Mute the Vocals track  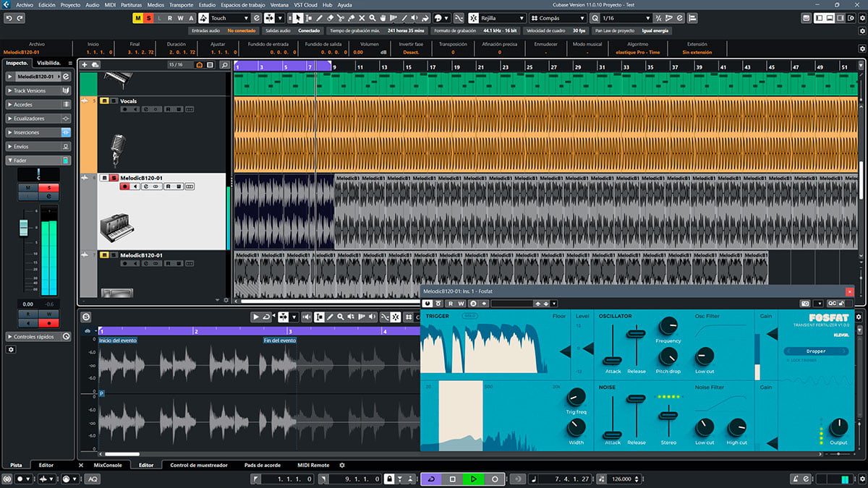pos(104,101)
